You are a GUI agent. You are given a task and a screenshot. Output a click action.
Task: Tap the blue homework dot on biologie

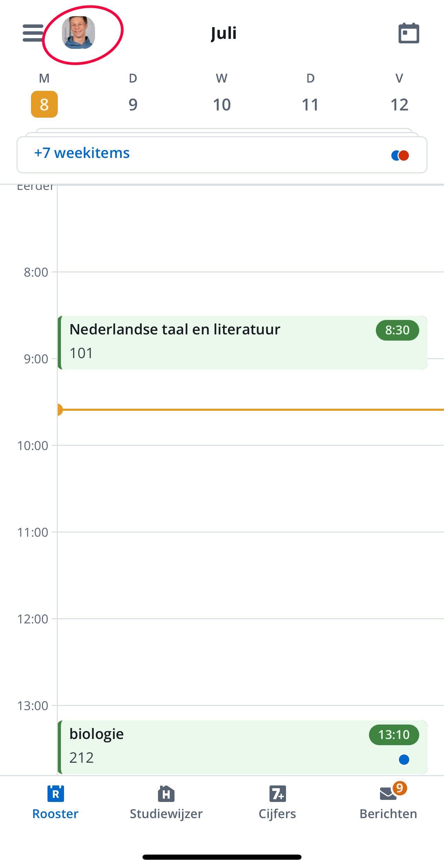pyautogui.click(x=404, y=759)
